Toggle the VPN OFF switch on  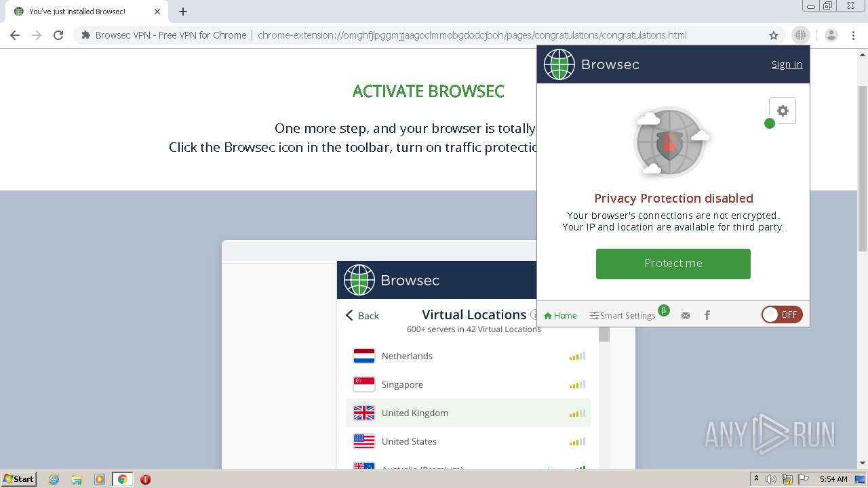[x=782, y=314]
